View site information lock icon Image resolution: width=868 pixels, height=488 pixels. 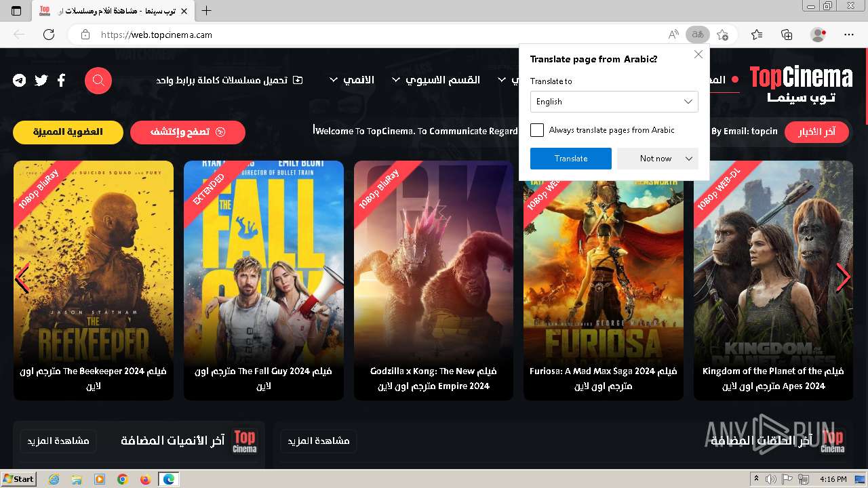click(x=85, y=35)
